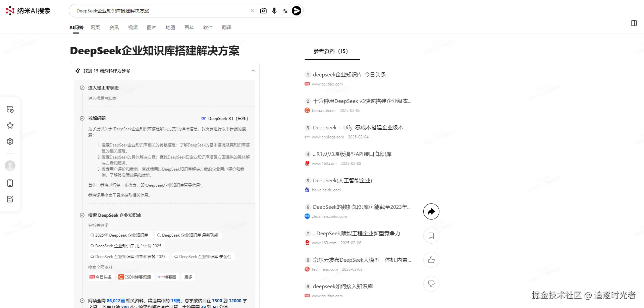644x308 pixels.
Task: Switch to 资讯 tab
Action: pyautogui.click(x=114, y=27)
